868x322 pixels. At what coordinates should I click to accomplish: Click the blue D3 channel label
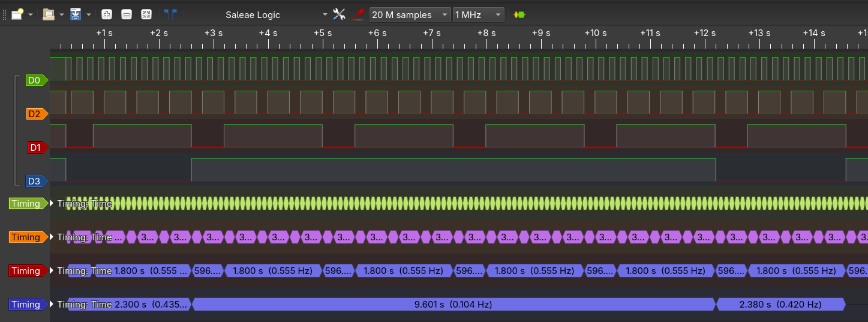[x=35, y=181]
